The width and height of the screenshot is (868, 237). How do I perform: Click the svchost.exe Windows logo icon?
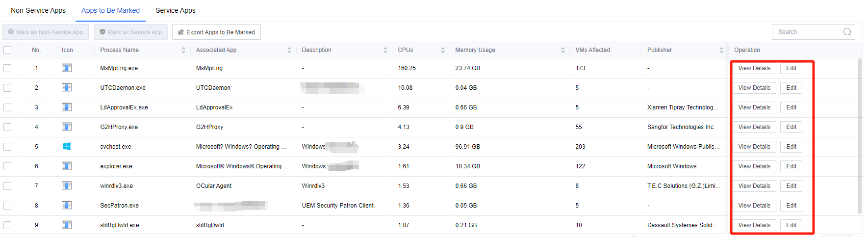tap(67, 146)
